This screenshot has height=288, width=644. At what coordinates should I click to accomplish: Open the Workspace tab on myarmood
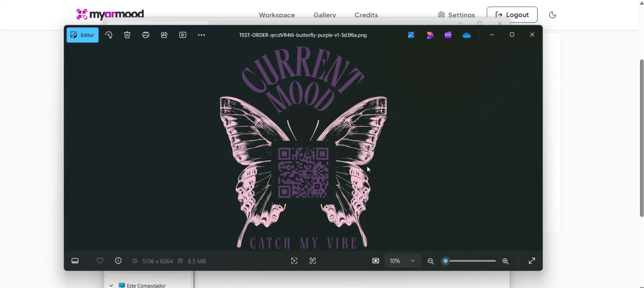(x=277, y=15)
